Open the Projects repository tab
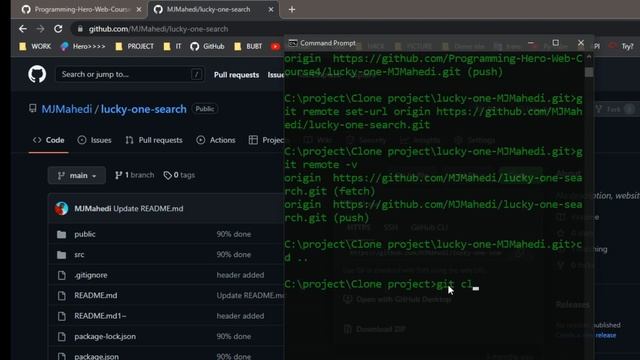 [x=266, y=140]
